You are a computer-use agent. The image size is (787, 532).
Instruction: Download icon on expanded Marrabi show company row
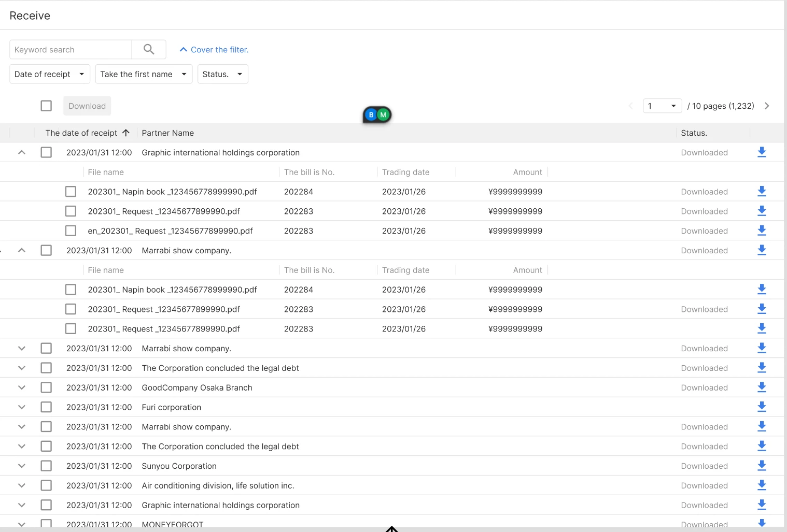pos(762,250)
